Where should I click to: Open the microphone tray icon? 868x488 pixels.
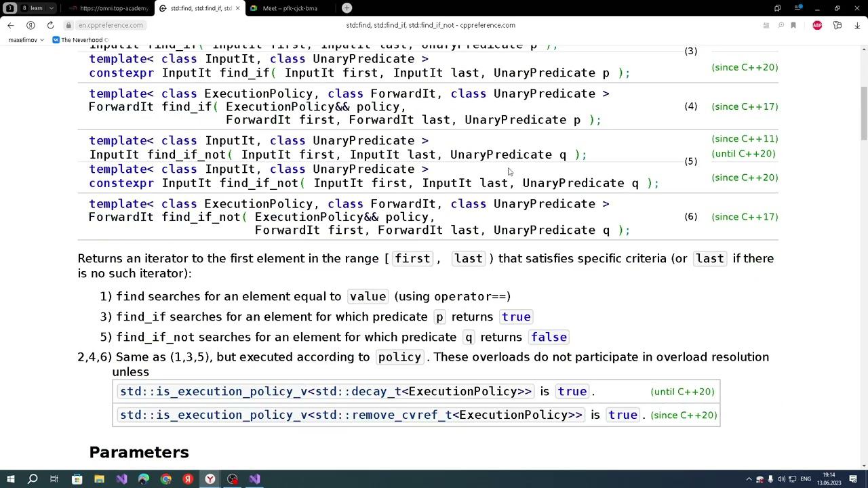point(770,479)
